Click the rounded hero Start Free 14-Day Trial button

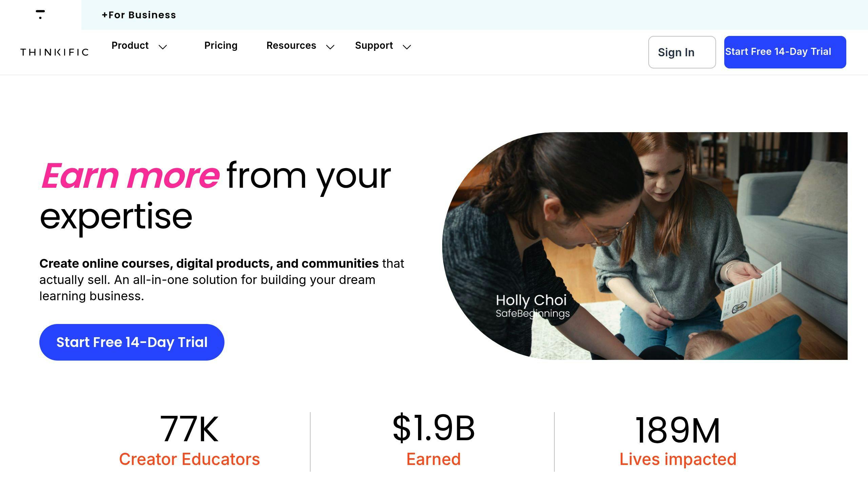pos(132,342)
